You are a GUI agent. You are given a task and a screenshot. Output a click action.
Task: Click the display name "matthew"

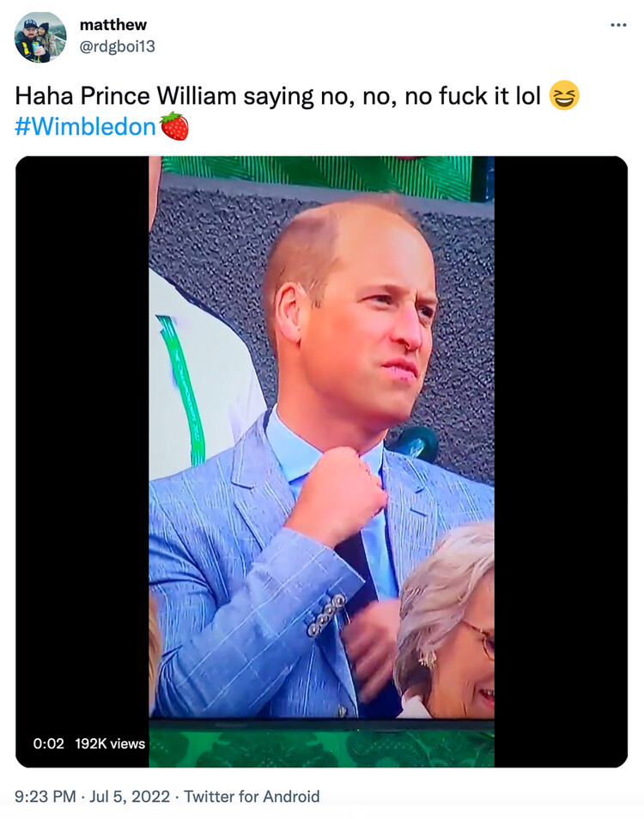(x=112, y=25)
